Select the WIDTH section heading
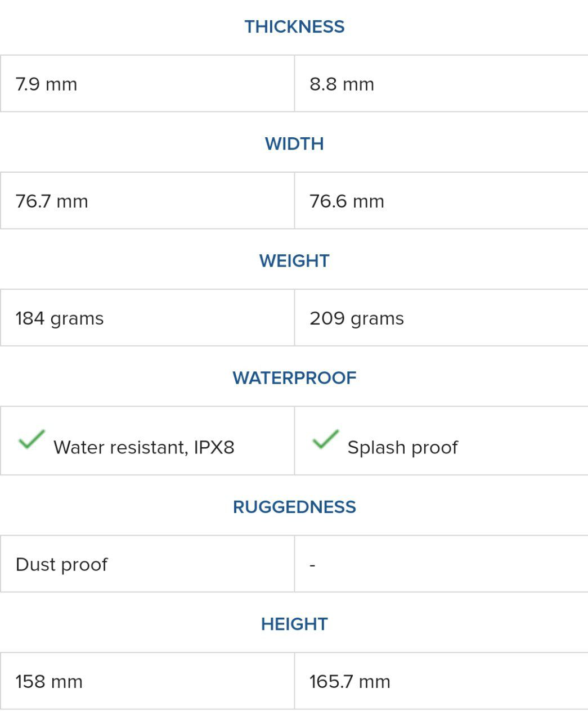The width and height of the screenshot is (588, 720). [x=294, y=143]
